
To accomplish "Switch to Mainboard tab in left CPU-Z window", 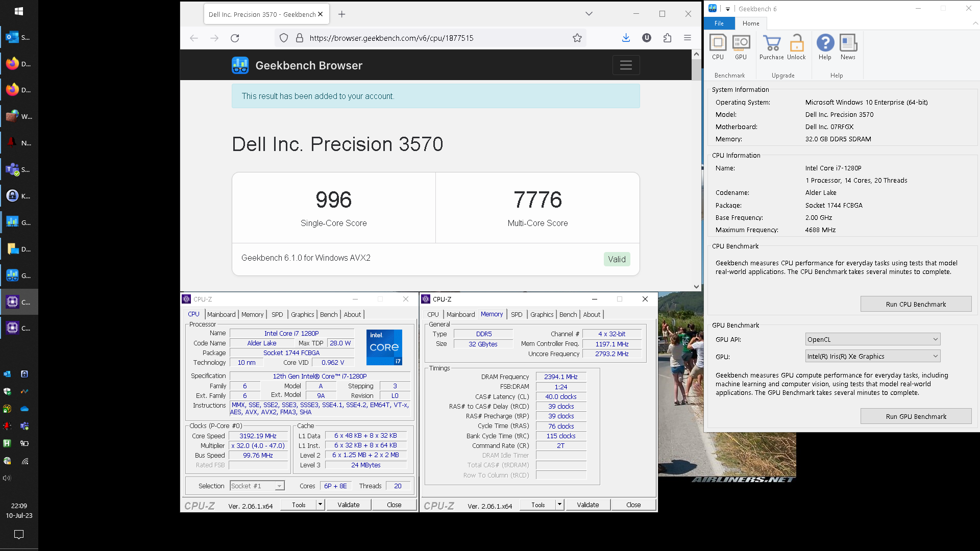I will point(221,314).
